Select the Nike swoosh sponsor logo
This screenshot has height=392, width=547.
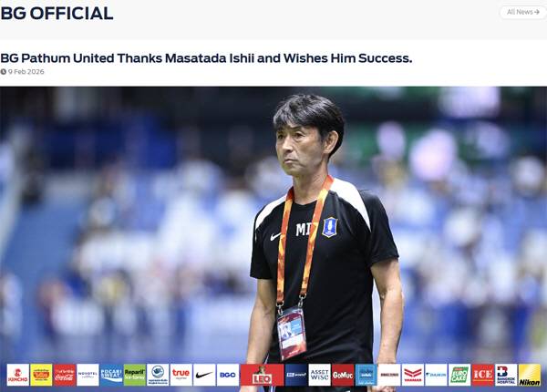[x=204, y=375]
